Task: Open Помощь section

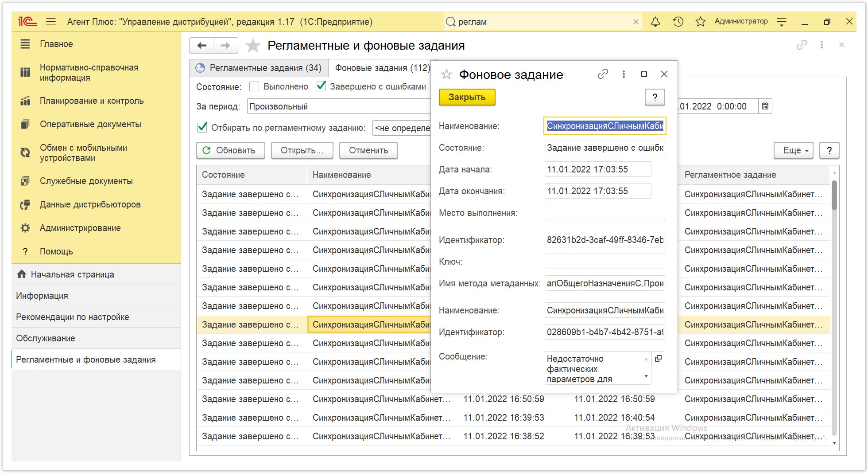Action: coord(96,251)
